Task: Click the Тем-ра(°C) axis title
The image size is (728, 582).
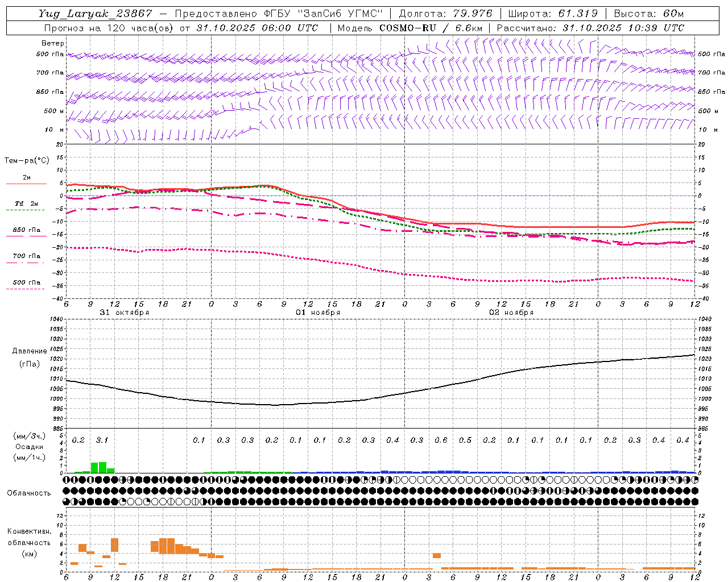Action: pyautogui.click(x=27, y=161)
